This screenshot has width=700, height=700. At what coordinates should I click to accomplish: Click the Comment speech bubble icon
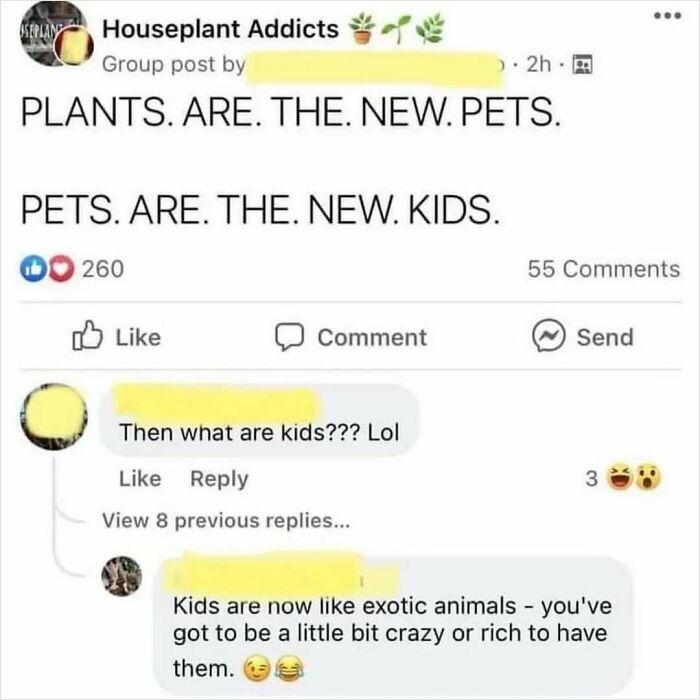coord(289,337)
